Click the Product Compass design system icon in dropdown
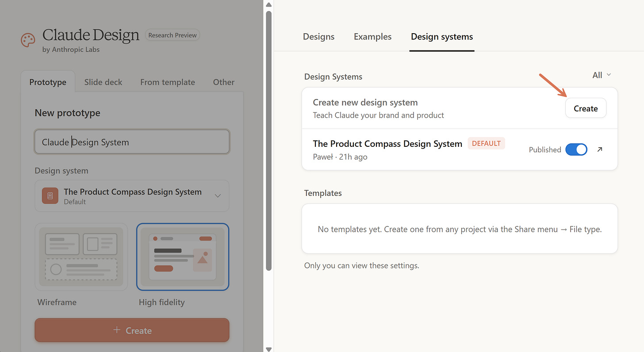The width and height of the screenshot is (644, 352). [x=50, y=196]
